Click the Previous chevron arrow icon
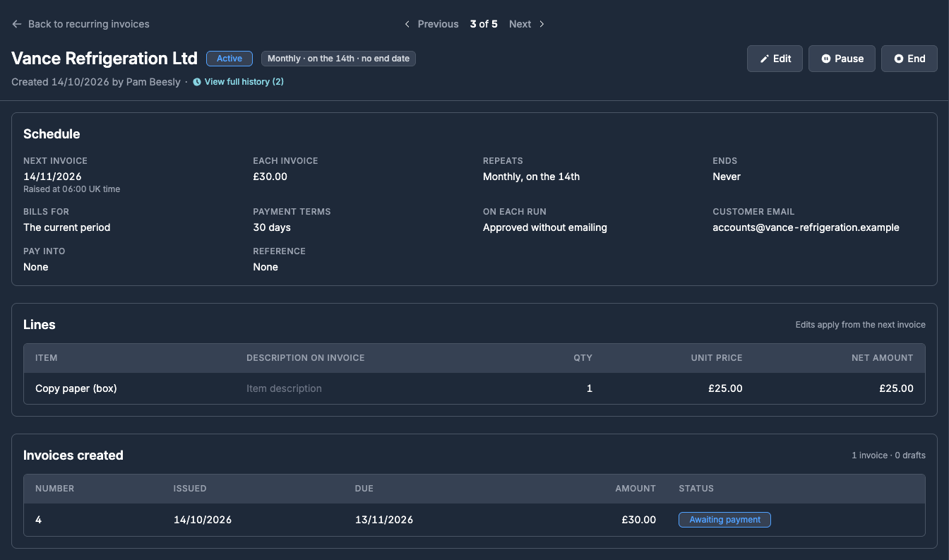 (407, 24)
